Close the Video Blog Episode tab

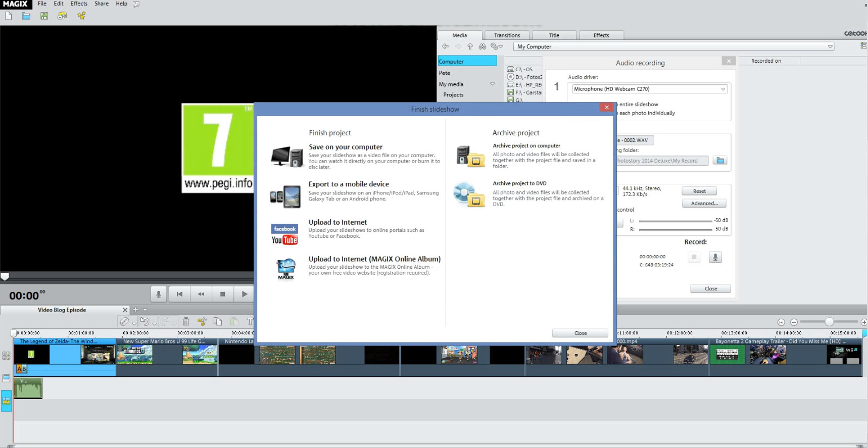point(125,310)
